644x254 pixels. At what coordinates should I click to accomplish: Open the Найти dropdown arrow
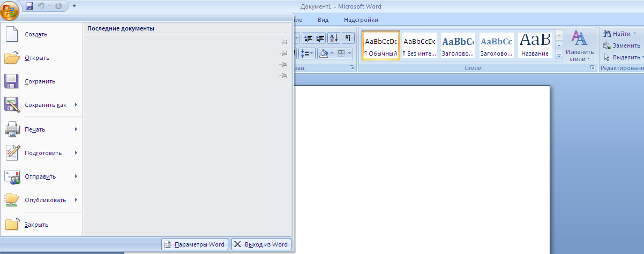click(635, 34)
